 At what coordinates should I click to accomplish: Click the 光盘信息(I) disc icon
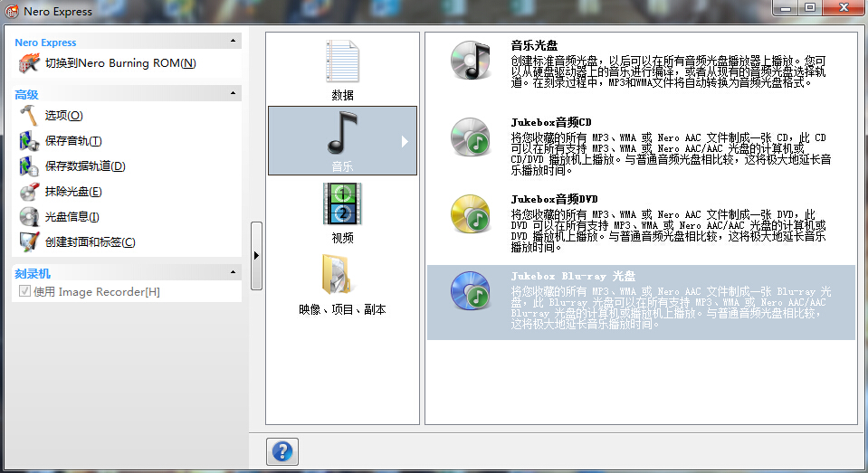coord(29,217)
